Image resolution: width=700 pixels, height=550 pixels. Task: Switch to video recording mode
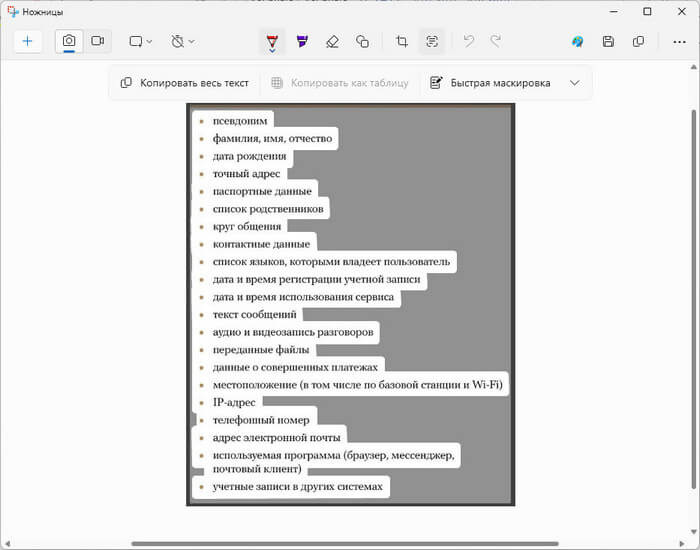tap(98, 41)
